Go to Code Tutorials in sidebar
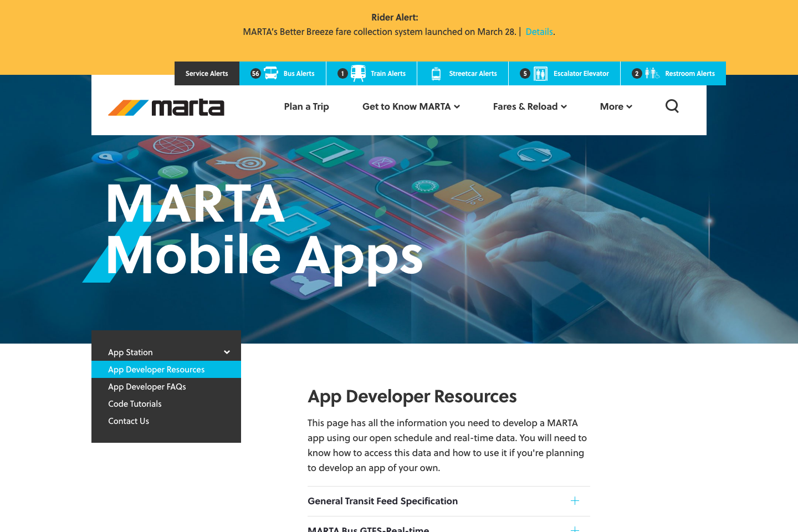Image resolution: width=798 pixels, height=532 pixels. point(135,404)
